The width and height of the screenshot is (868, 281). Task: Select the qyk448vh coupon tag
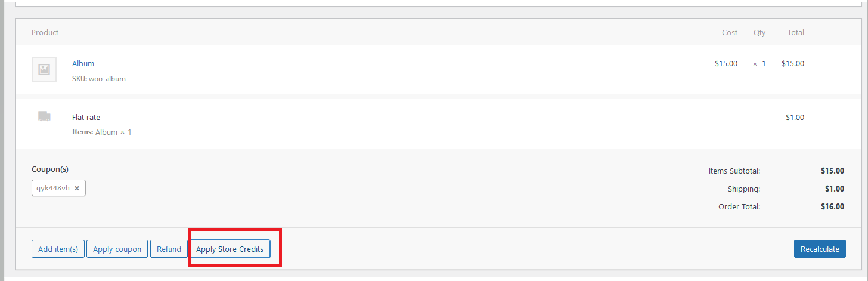[53, 188]
